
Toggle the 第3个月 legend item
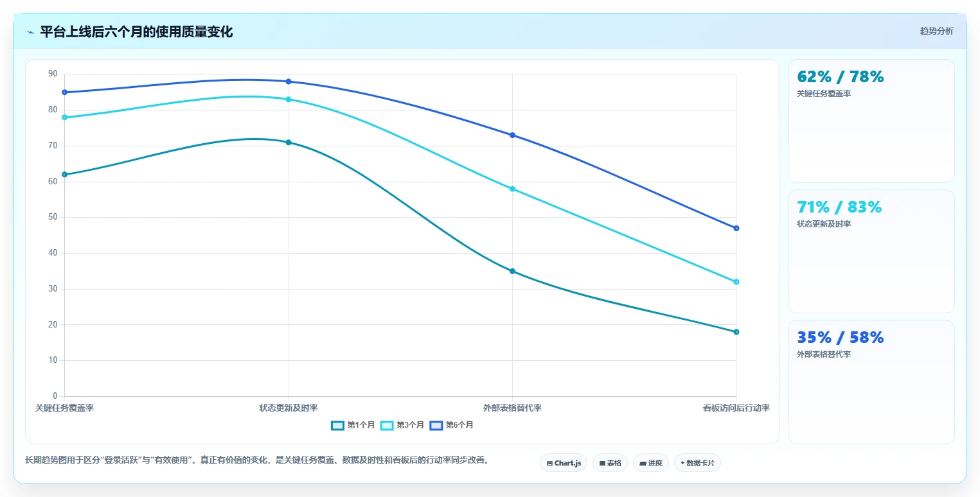click(x=402, y=425)
